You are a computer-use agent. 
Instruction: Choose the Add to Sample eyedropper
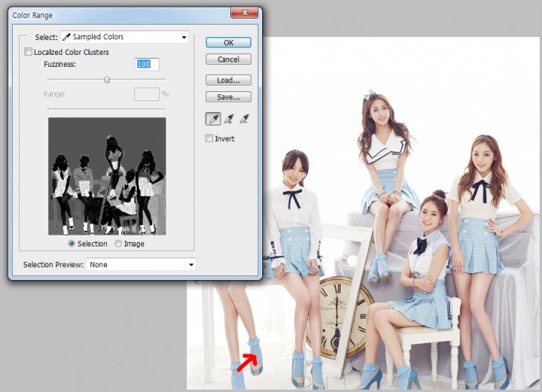tap(229, 119)
